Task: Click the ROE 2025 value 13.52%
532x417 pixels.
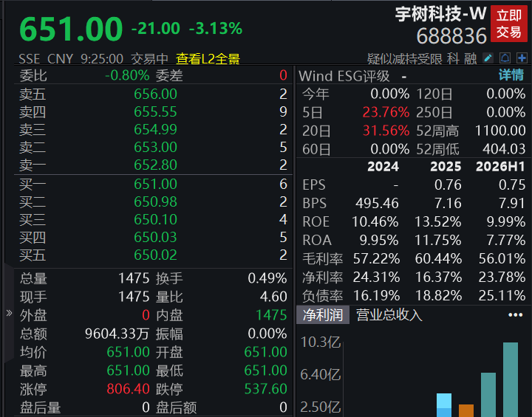Action: [x=438, y=221]
